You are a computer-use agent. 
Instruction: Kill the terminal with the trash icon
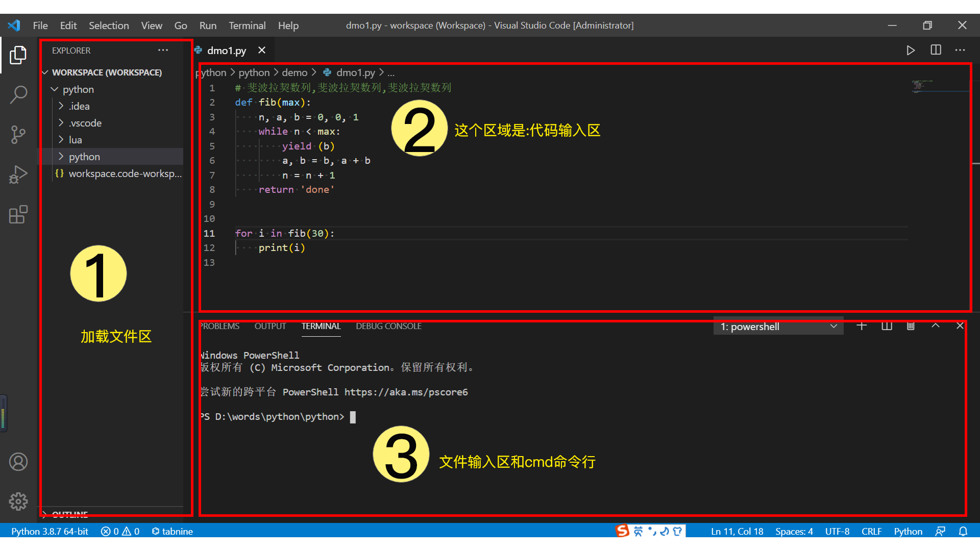[x=910, y=326]
